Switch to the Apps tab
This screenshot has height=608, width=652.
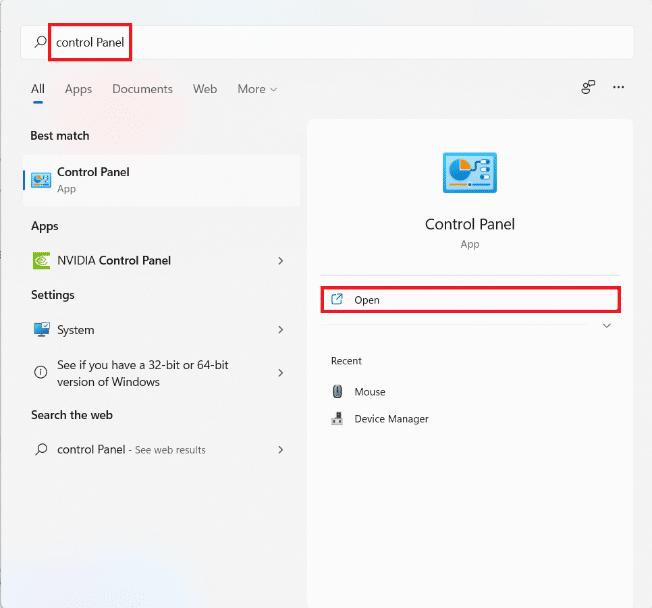pos(78,89)
